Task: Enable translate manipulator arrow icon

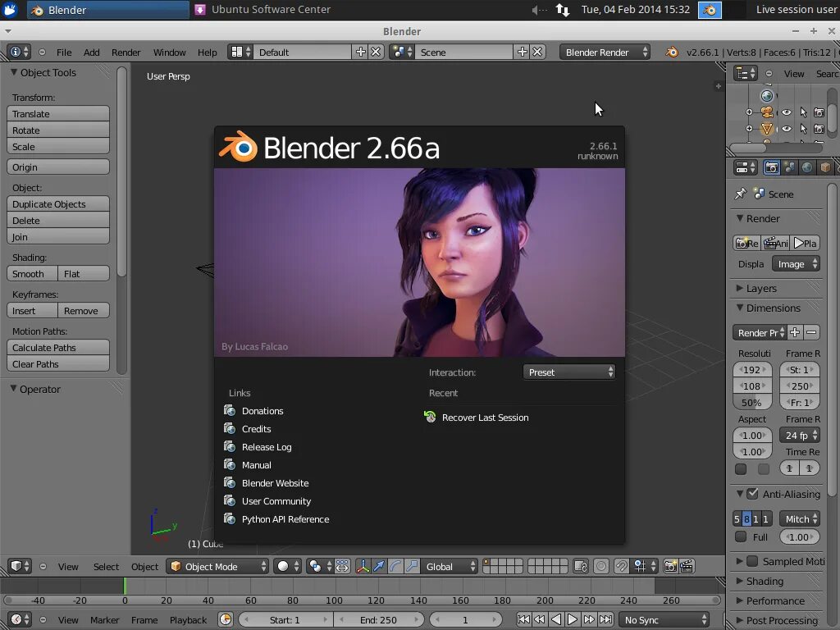Action: tap(379, 566)
